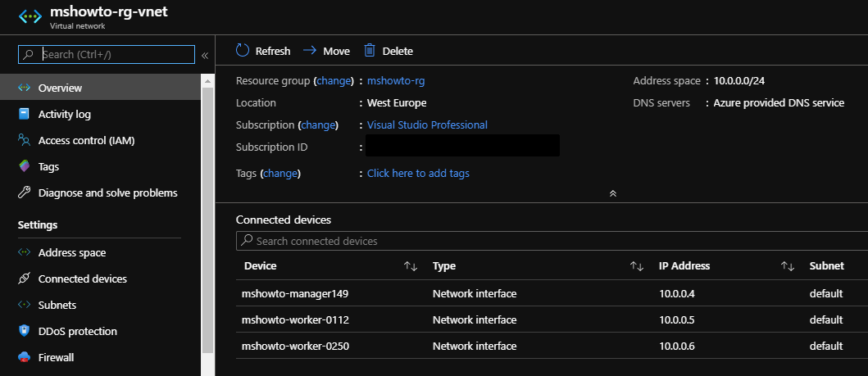Viewport: 868px width, 376px height.
Task: Select the mshowto-manager149 device row
Action: click(x=552, y=293)
